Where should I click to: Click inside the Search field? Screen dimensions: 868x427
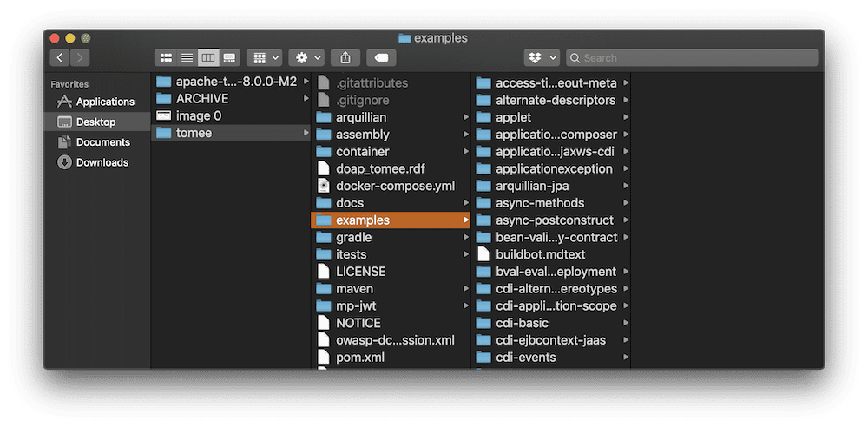[691, 57]
